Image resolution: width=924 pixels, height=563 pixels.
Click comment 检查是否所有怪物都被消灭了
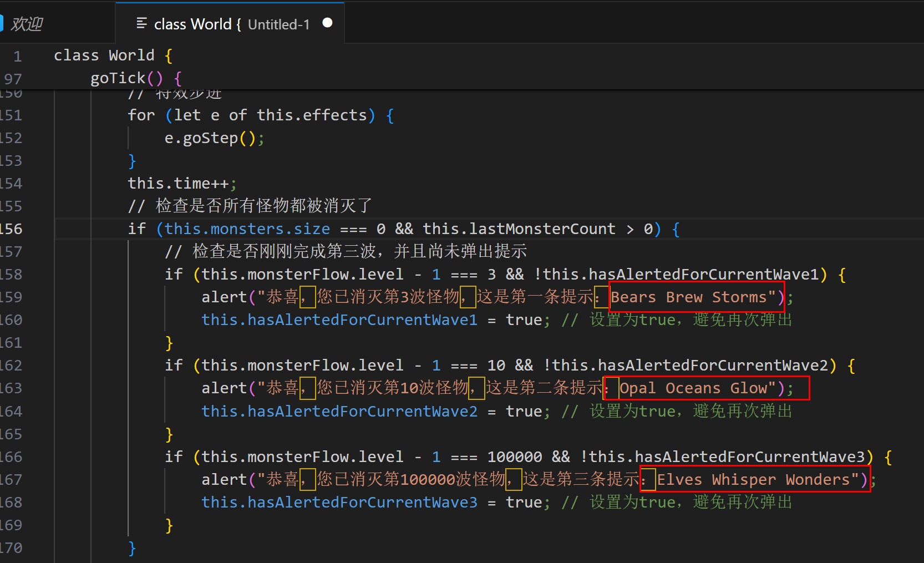coord(250,206)
